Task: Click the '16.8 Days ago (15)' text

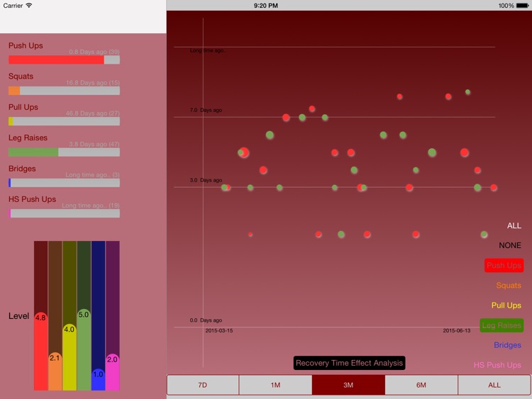Action: (93, 83)
